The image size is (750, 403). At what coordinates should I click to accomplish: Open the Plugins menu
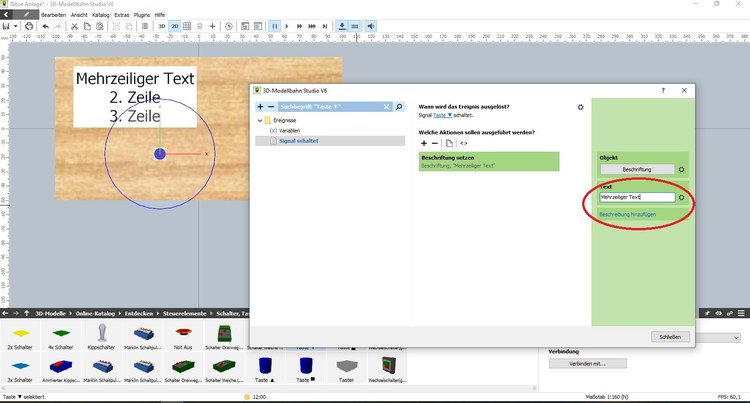[142, 15]
